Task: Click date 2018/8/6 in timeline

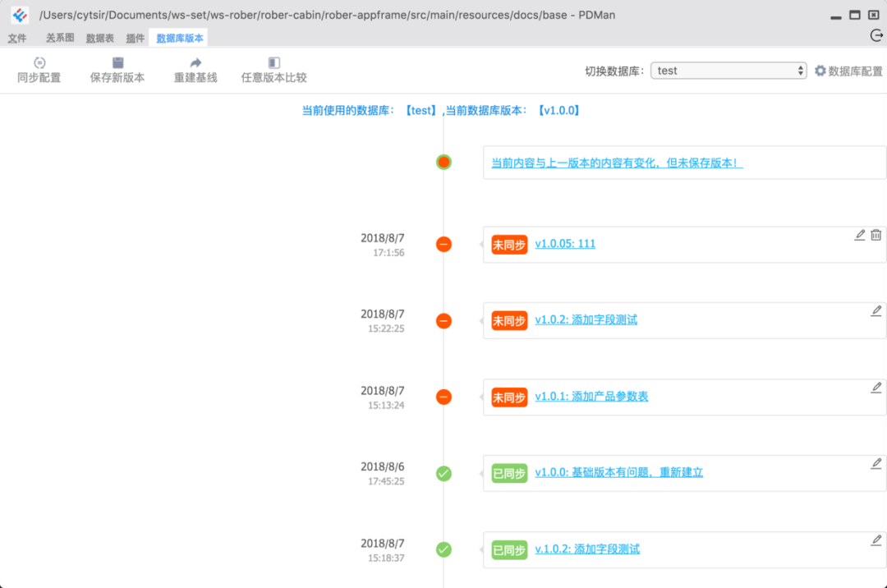Action: [383, 467]
